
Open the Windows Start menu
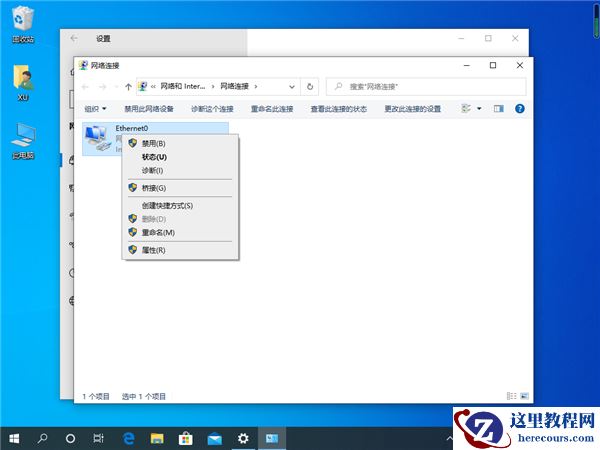(x=14, y=438)
